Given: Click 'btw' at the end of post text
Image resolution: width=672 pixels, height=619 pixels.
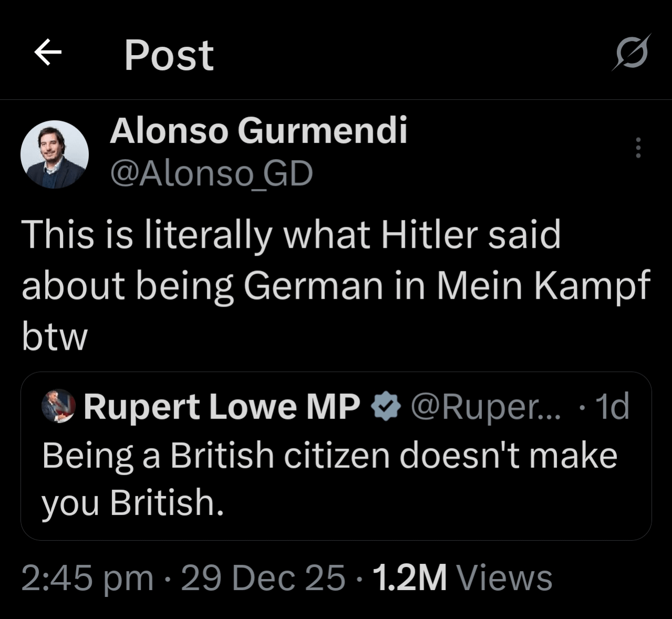Looking at the screenshot, I should (x=54, y=338).
